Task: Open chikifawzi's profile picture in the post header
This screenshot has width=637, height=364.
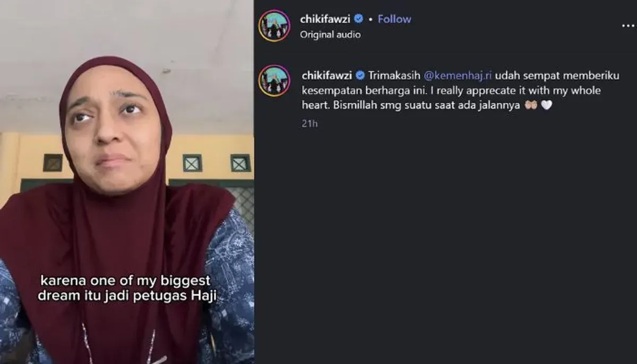Action: click(274, 25)
